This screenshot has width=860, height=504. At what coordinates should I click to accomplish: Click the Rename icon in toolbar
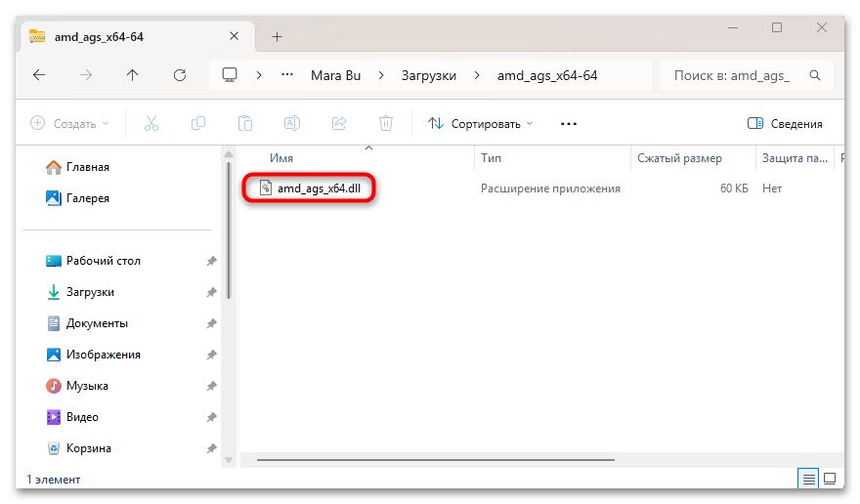click(292, 123)
